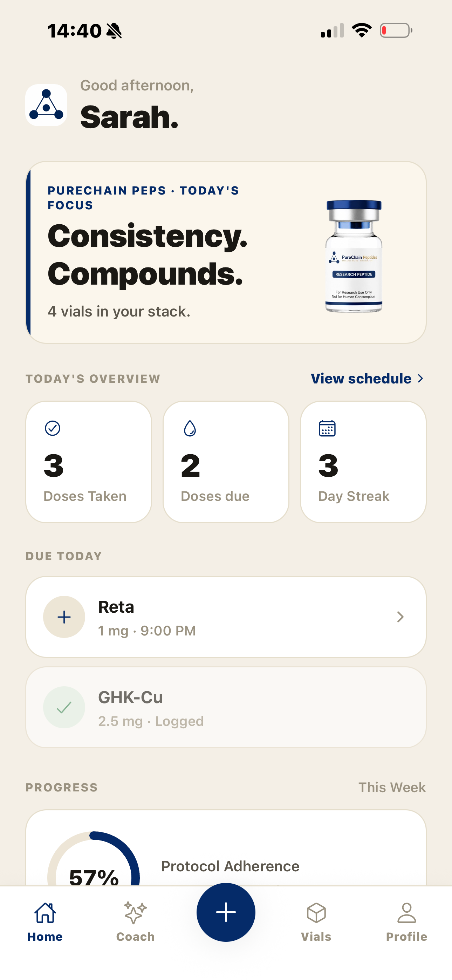The image size is (452, 980).
Task: Select the Doses Taken checkmark card
Action: click(89, 462)
